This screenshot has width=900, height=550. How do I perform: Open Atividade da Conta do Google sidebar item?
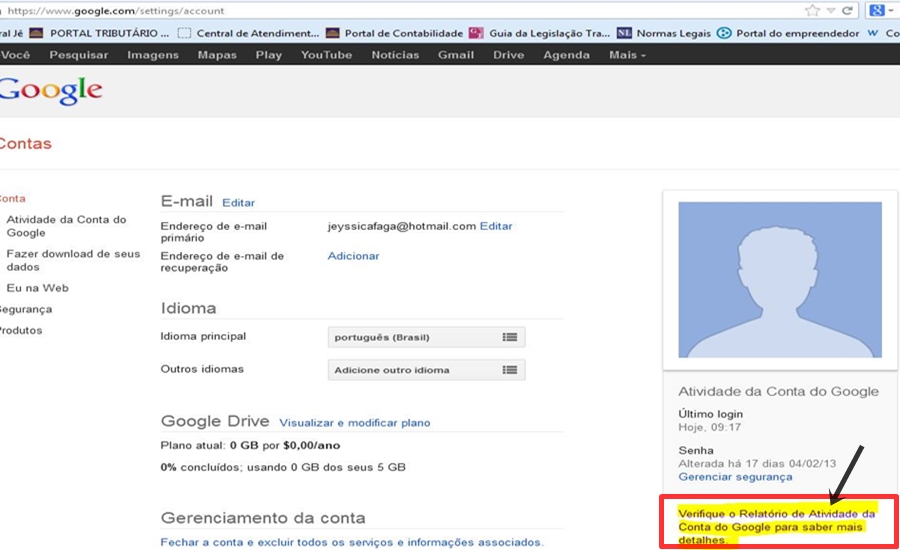click(66, 226)
